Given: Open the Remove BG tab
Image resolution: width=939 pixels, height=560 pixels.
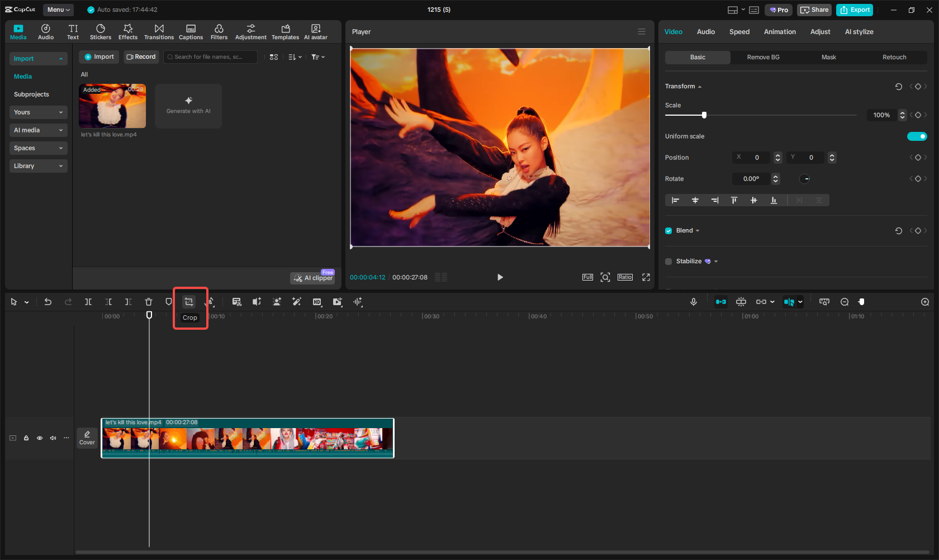Looking at the screenshot, I should (762, 57).
